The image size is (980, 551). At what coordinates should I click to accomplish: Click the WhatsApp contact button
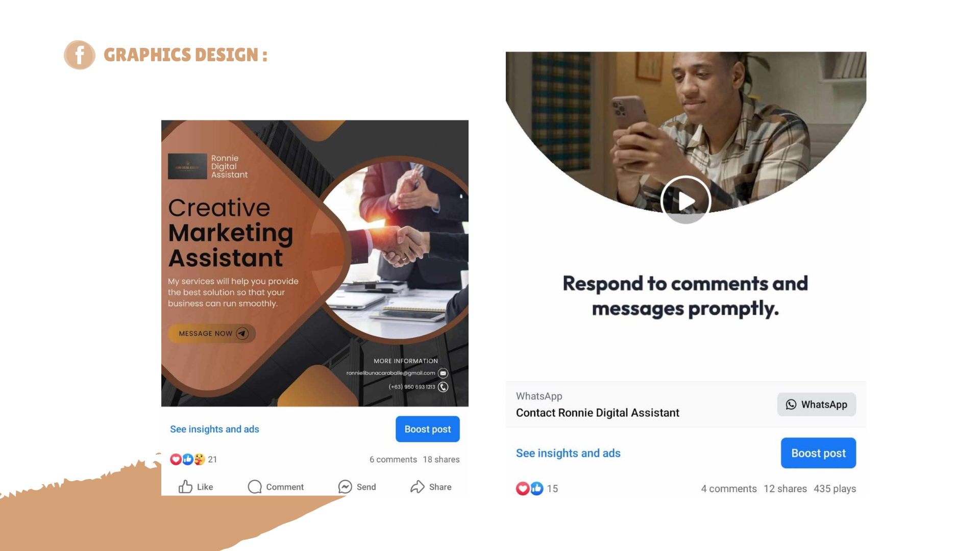[816, 405]
